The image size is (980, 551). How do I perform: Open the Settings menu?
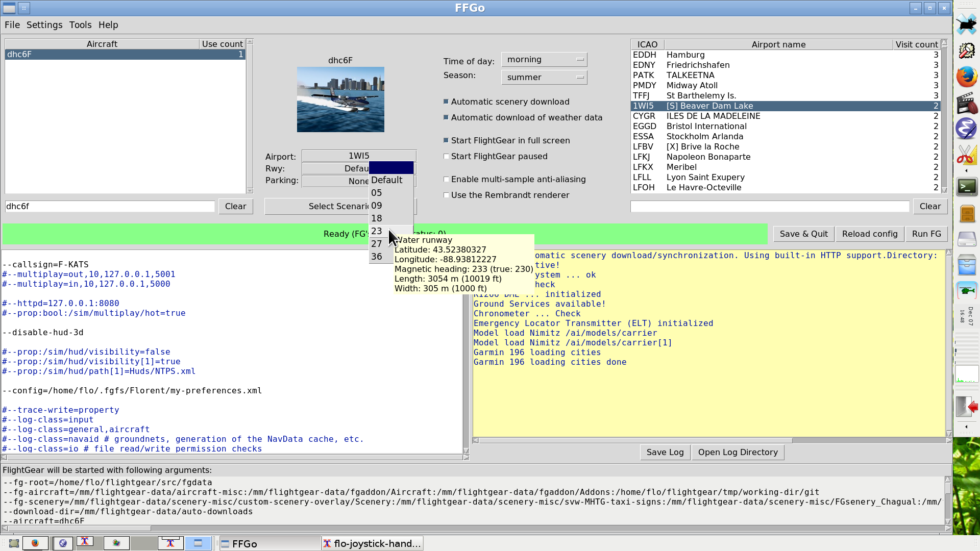tap(44, 25)
